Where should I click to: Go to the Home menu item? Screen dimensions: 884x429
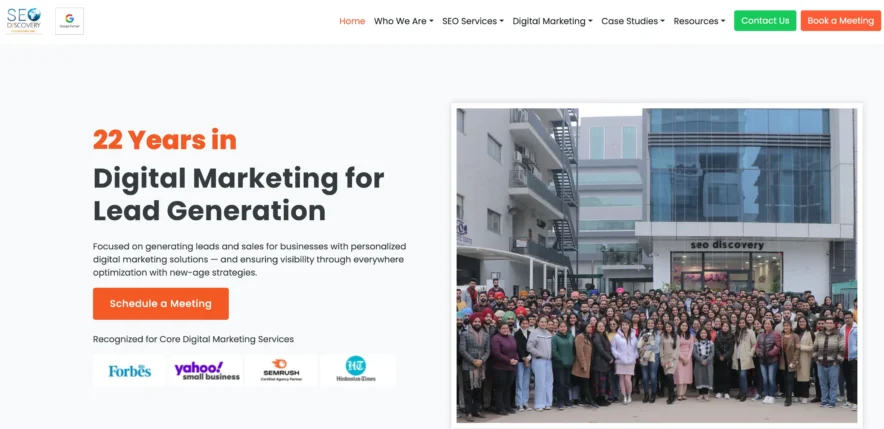(352, 21)
